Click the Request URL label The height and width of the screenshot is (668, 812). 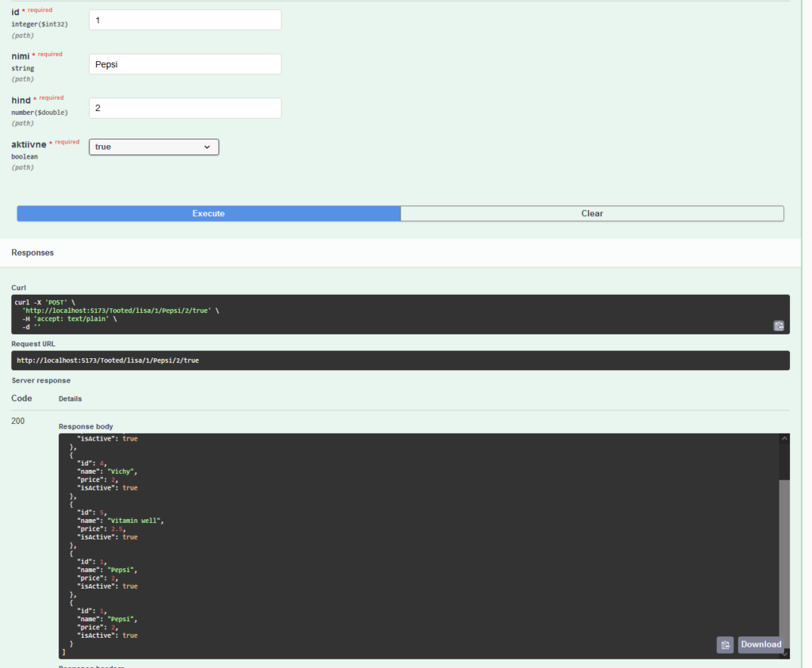click(33, 344)
